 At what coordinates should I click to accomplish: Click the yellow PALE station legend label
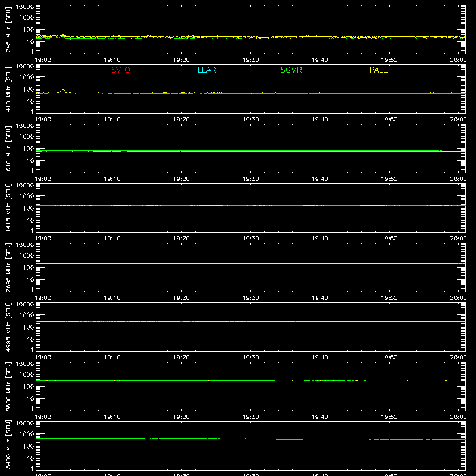[378, 70]
